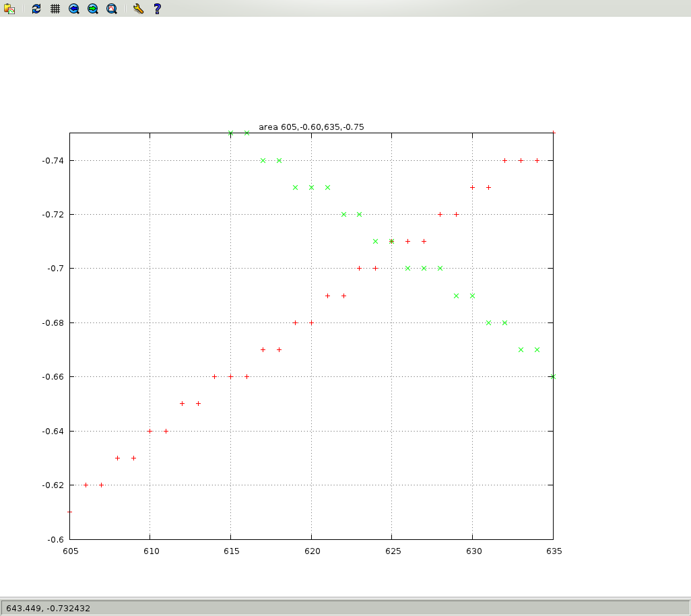Apply the previous zoom settings
The width and height of the screenshot is (691, 616).
pos(74,9)
